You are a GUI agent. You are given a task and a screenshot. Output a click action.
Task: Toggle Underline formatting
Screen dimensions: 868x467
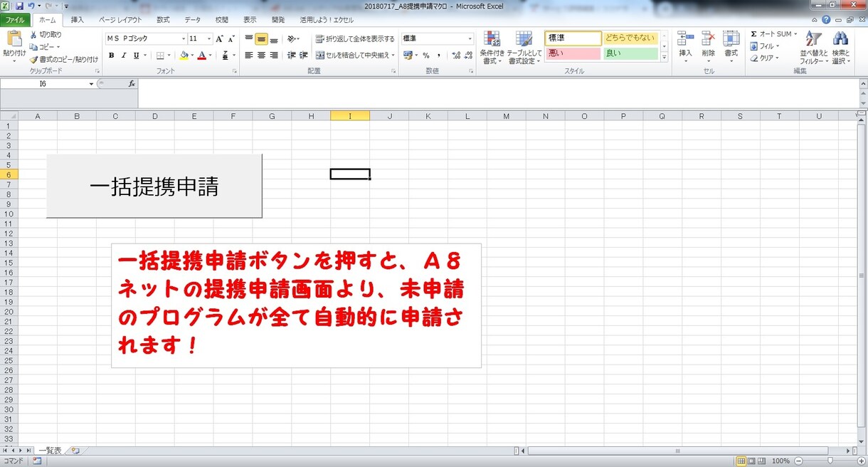pyautogui.click(x=135, y=55)
